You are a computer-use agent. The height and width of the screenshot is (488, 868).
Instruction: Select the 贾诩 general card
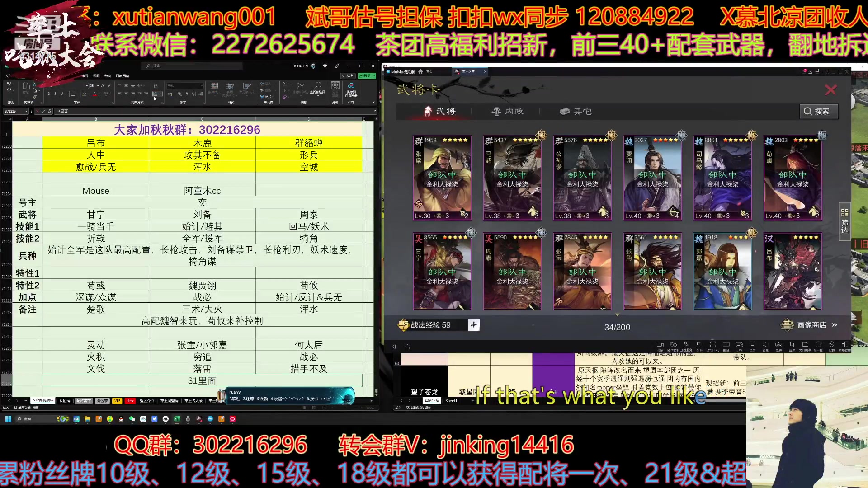[x=652, y=178]
